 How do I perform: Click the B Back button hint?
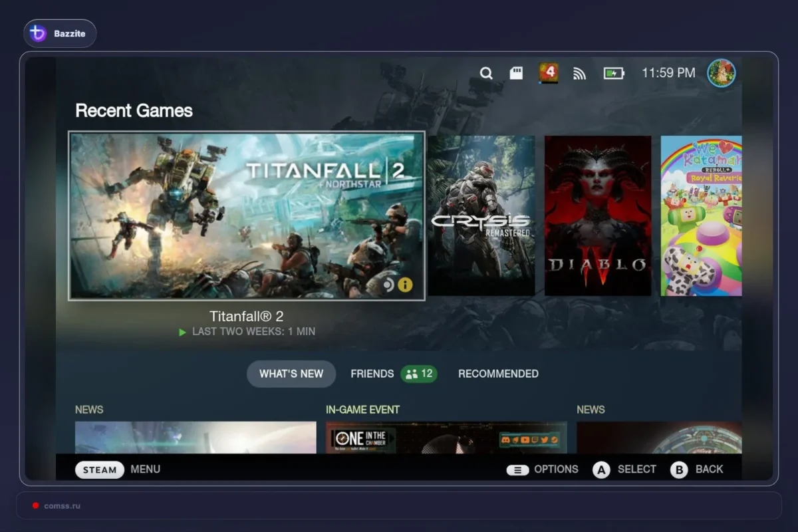[x=697, y=469]
